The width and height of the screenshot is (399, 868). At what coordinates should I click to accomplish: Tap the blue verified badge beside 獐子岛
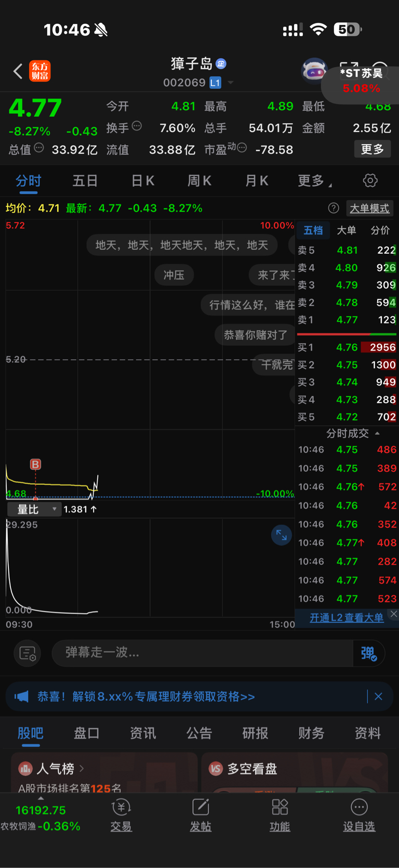pos(221,63)
